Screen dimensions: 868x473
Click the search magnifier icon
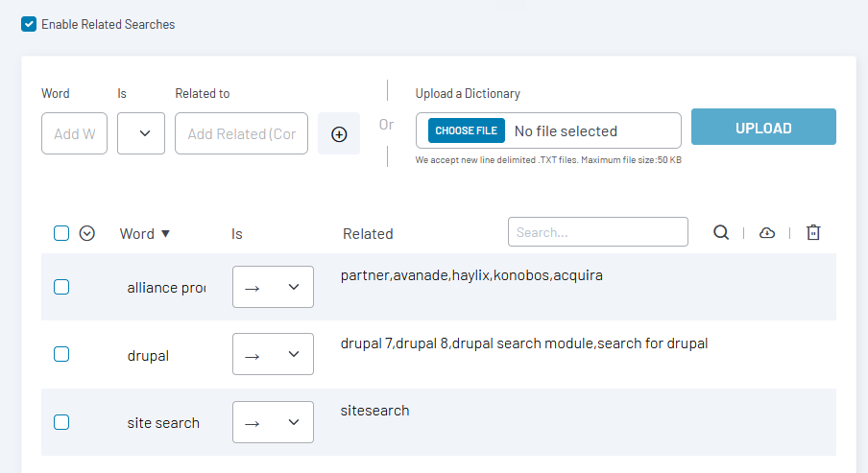click(721, 232)
